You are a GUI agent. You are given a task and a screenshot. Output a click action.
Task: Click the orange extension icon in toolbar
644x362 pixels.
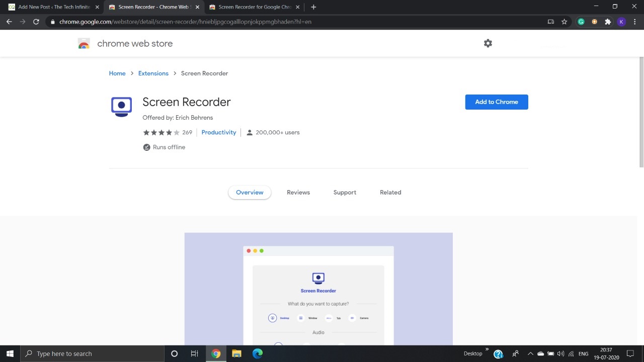pos(595,22)
